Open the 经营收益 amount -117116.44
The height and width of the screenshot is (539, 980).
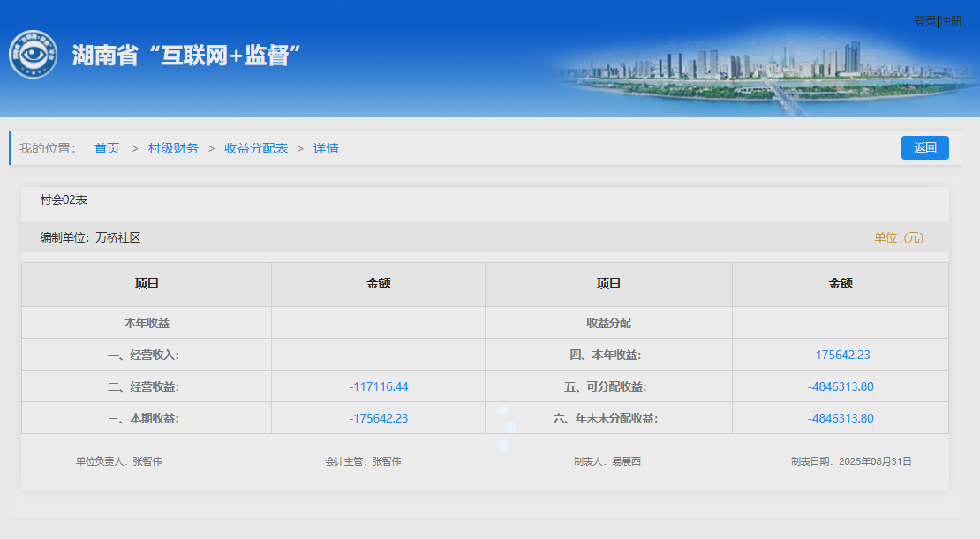pyautogui.click(x=378, y=386)
